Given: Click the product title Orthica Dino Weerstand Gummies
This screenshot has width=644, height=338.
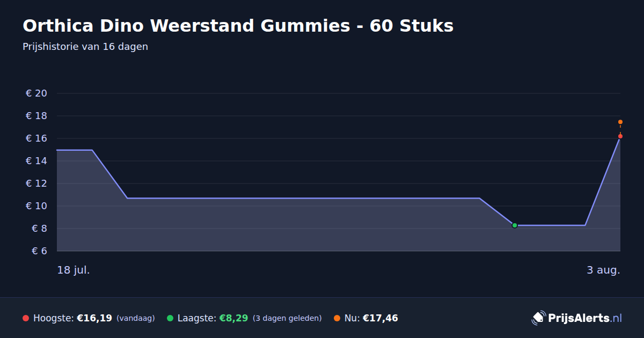Looking at the screenshot, I should [x=238, y=26].
